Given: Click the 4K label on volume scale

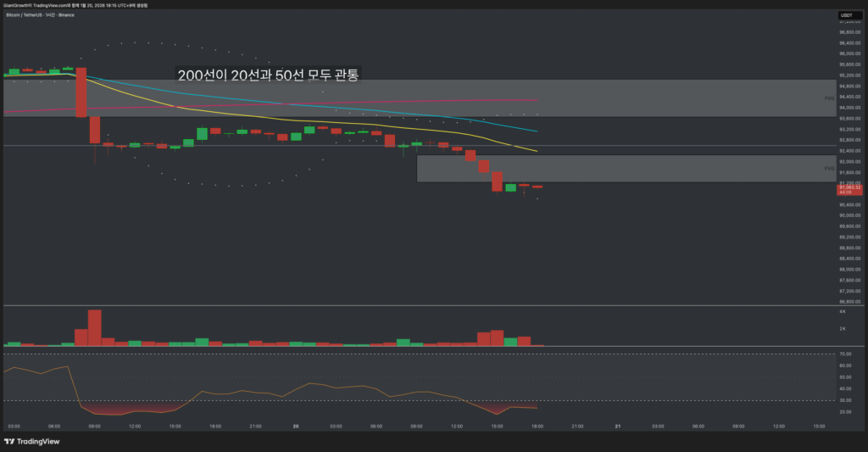Looking at the screenshot, I should [842, 312].
